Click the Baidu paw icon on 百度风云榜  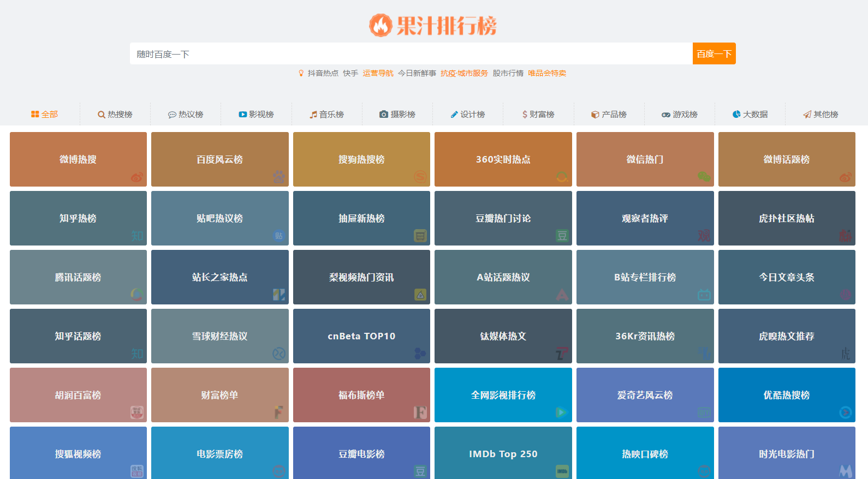279,177
